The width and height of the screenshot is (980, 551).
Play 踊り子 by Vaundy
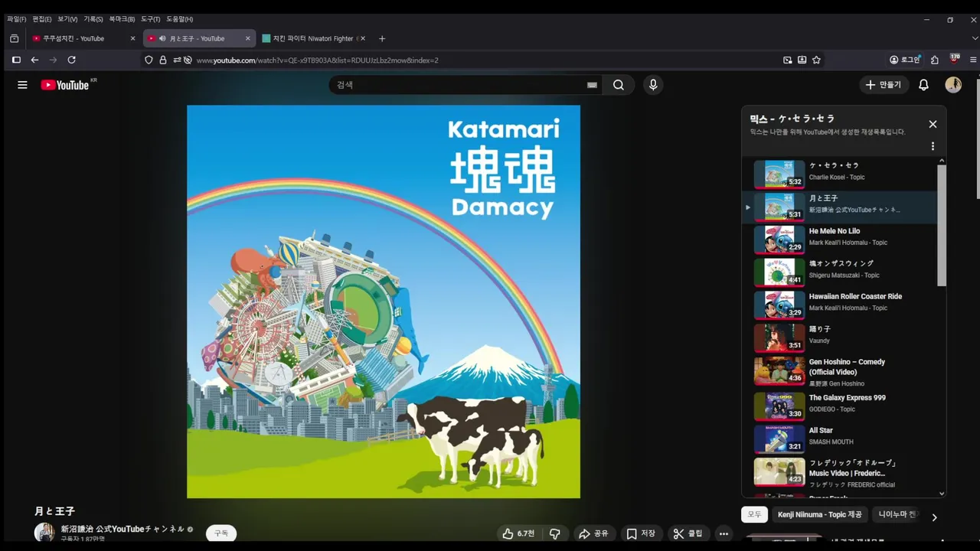coord(839,337)
